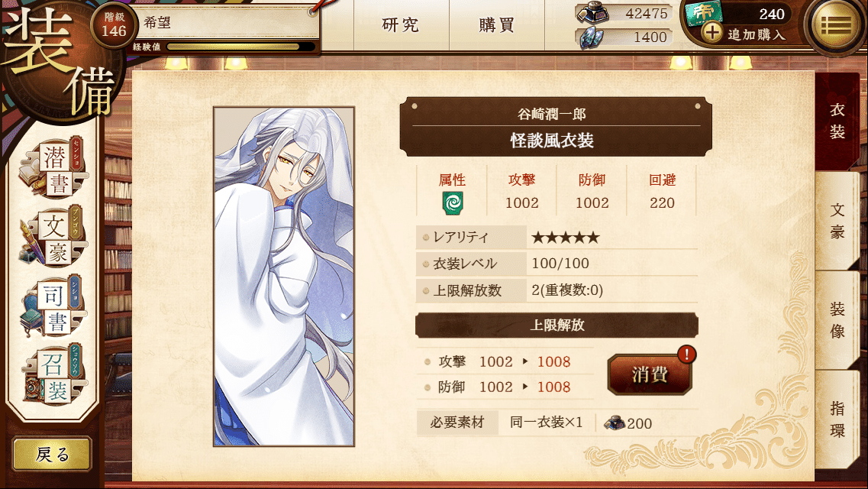Click the green wind attribute icon

tap(452, 203)
